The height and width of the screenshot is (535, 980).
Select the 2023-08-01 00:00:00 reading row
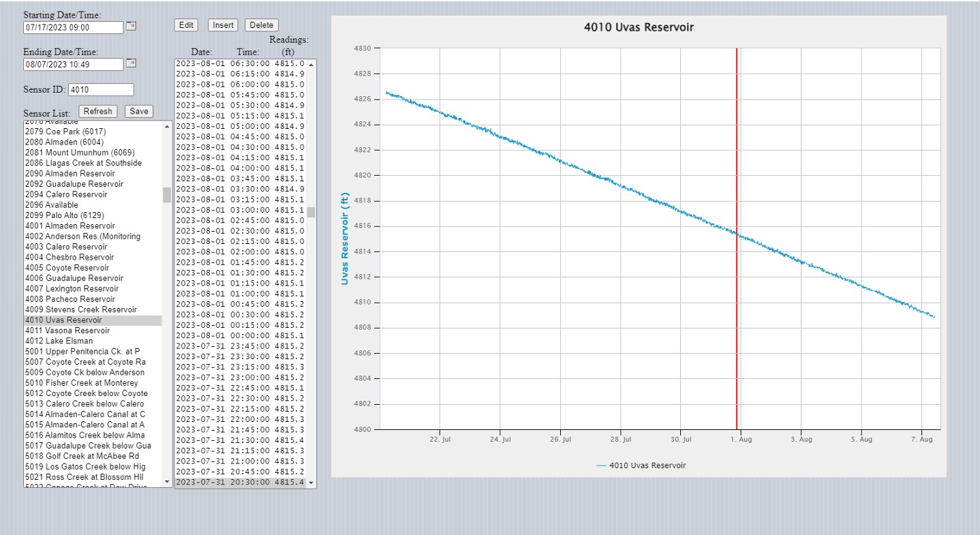240,335
